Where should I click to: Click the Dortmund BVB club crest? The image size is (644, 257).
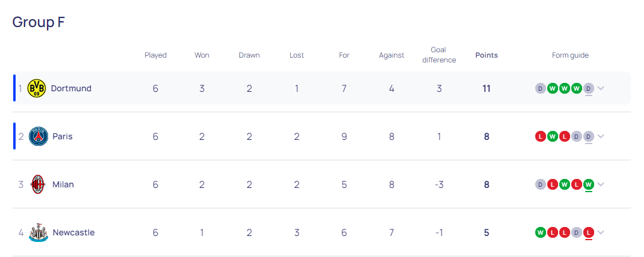coord(37,88)
